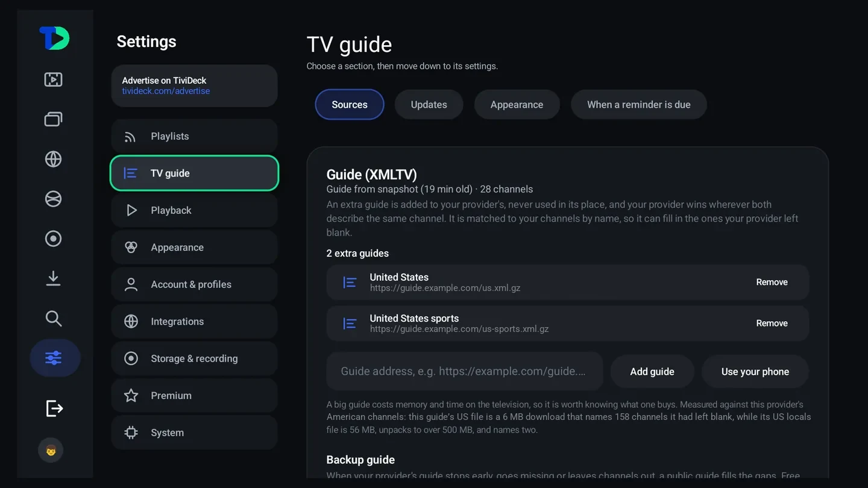Open Storage & recording settings
868x488 pixels.
tap(194, 358)
